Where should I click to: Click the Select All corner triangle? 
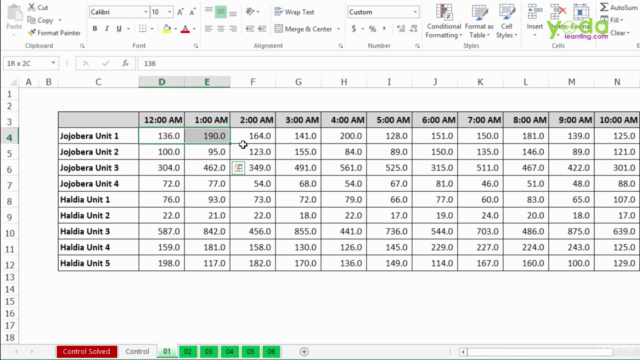[13, 82]
